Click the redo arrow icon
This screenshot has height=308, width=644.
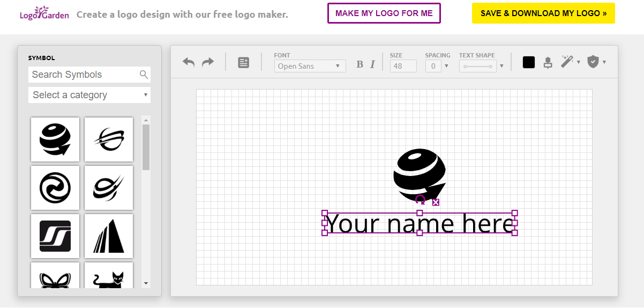(x=208, y=62)
